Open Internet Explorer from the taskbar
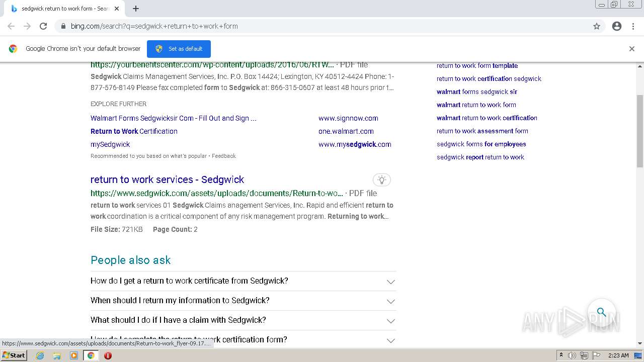Image resolution: width=644 pixels, height=362 pixels. coord(40,355)
